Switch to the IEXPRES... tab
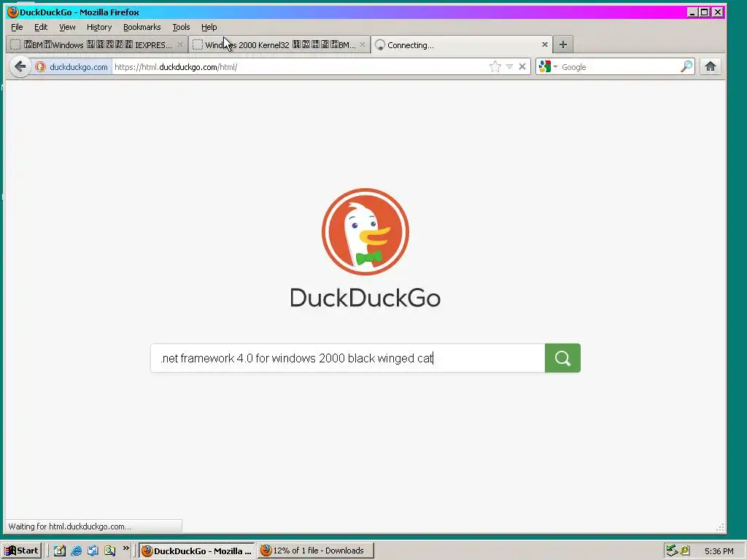 pos(97,44)
